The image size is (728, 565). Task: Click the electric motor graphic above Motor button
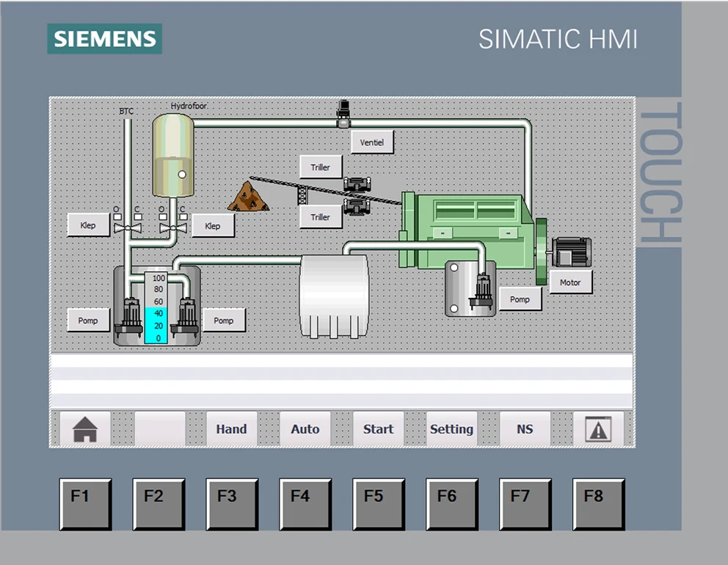click(x=572, y=252)
